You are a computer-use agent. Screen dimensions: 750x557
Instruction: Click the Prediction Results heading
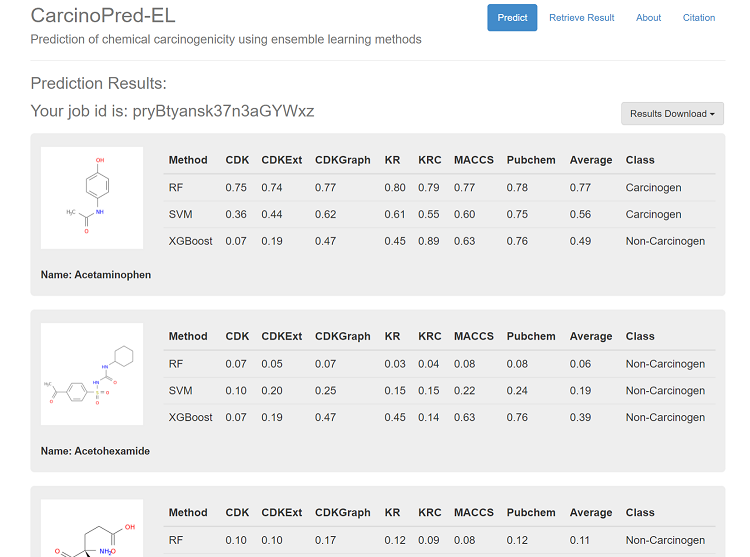(99, 84)
